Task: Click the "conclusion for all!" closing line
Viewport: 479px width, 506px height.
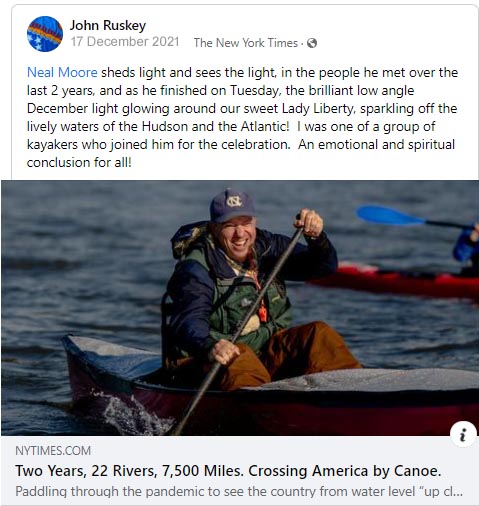Action: click(x=79, y=162)
